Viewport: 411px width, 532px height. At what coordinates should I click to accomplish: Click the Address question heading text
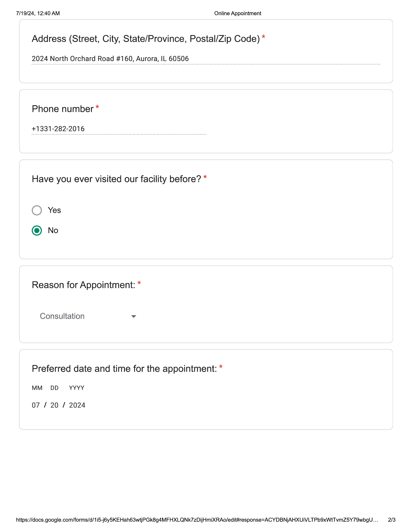(x=146, y=39)
